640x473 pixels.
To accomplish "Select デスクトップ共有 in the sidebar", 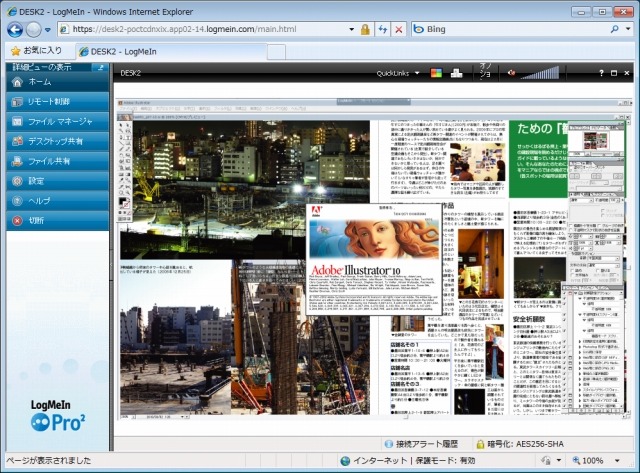I will (58, 141).
